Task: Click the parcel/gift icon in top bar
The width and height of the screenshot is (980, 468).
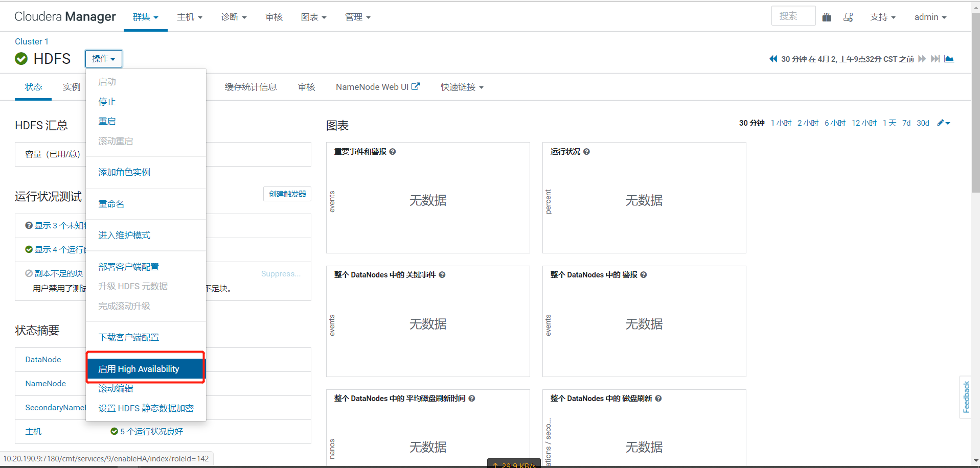Action: [x=827, y=17]
